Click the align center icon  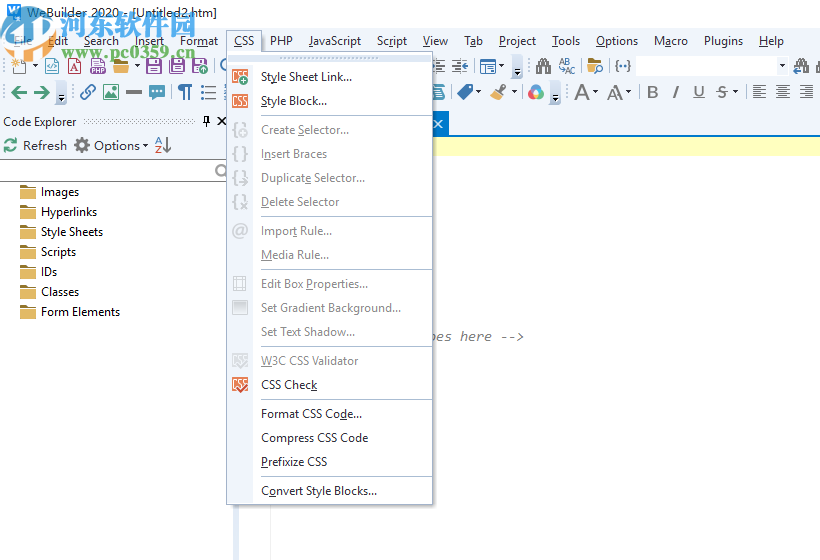click(x=783, y=92)
